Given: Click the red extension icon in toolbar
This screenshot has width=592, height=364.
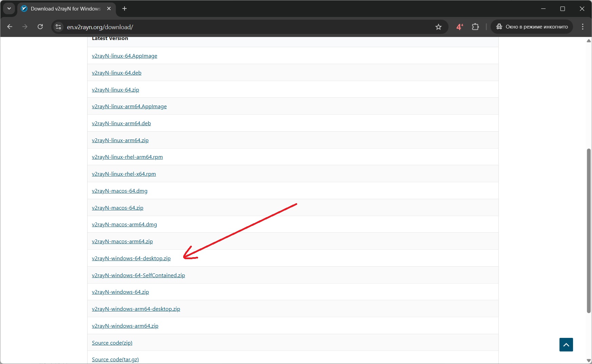Looking at the screenshot, I should (x=459, y=27).
